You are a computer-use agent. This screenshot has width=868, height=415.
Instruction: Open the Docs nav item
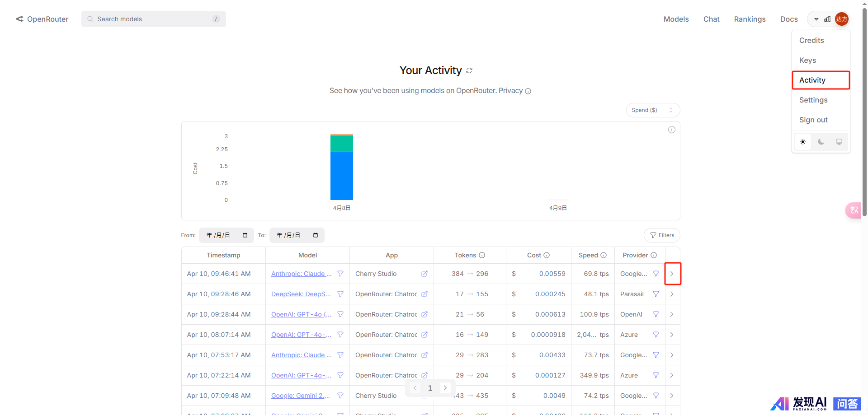789,19
